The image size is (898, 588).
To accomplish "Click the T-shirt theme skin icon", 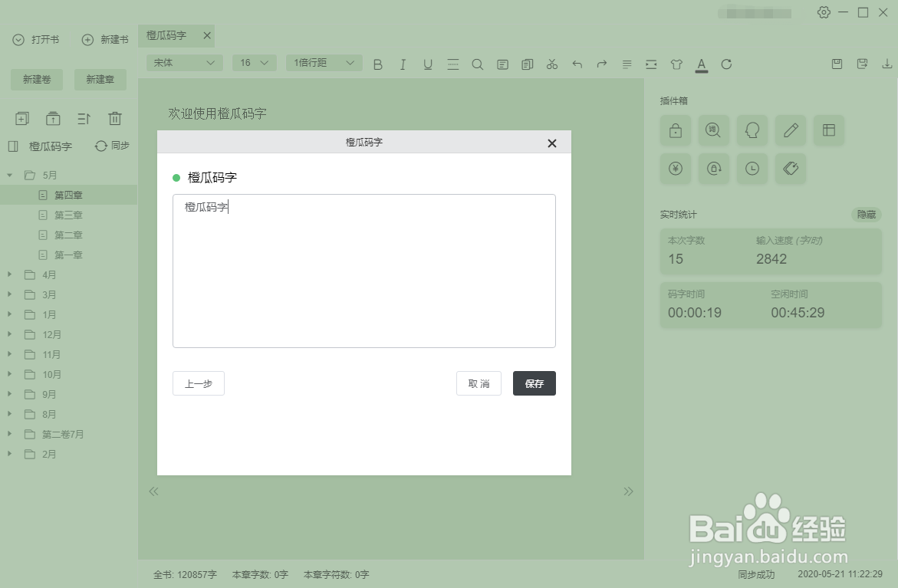I will [x=676, y=64].
